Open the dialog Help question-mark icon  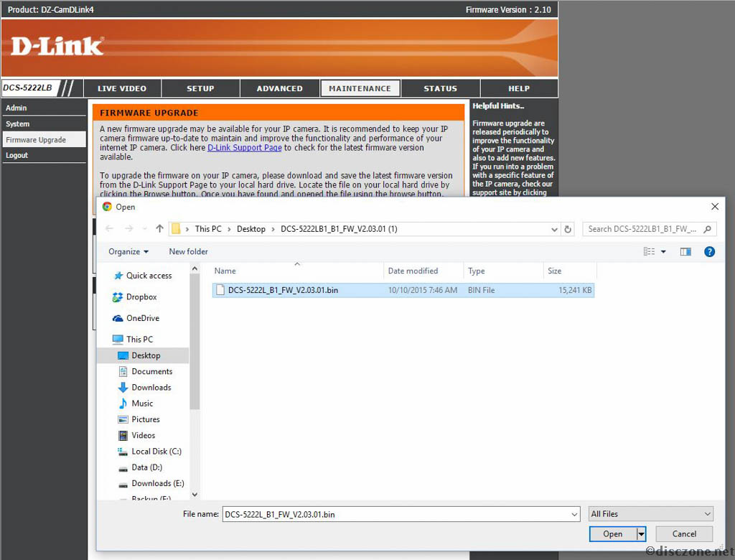[x=709, y=252]
